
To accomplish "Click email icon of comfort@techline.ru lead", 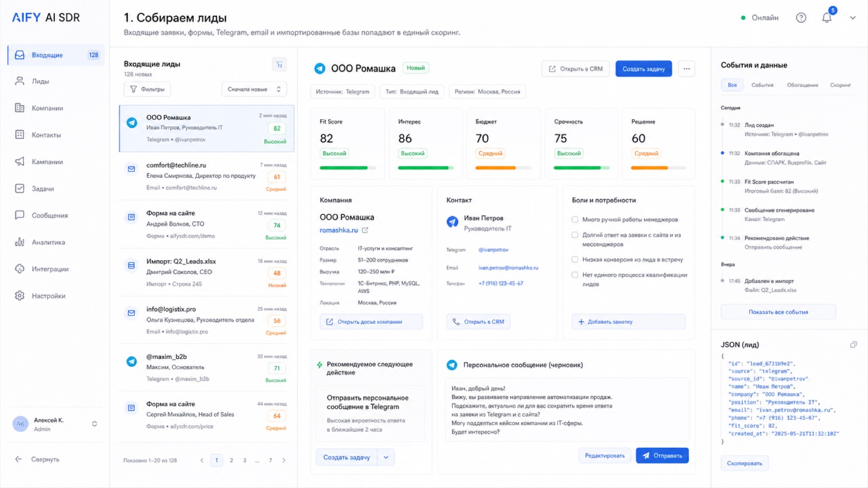I will pyautogui.click(x=131, y=169).
